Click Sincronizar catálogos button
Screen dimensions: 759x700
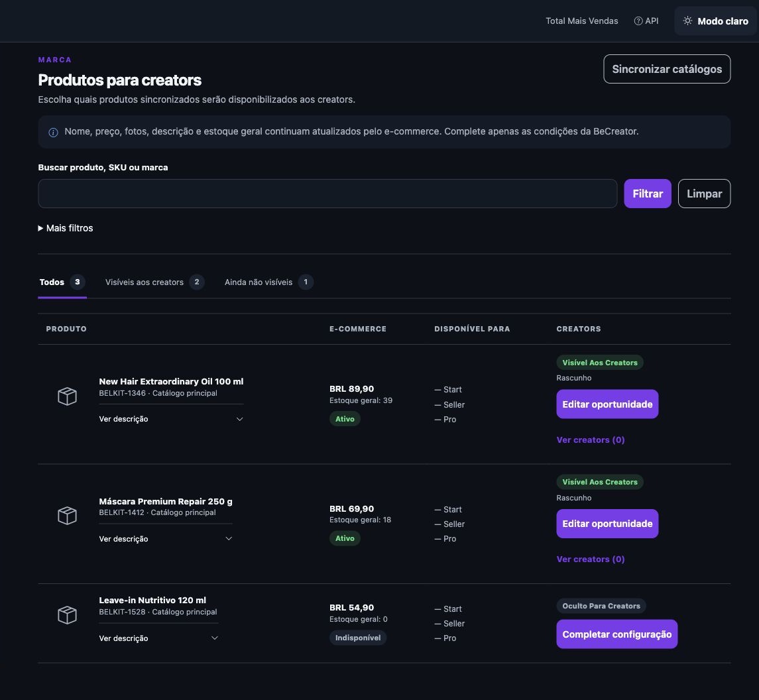click(x=667, y=69)
